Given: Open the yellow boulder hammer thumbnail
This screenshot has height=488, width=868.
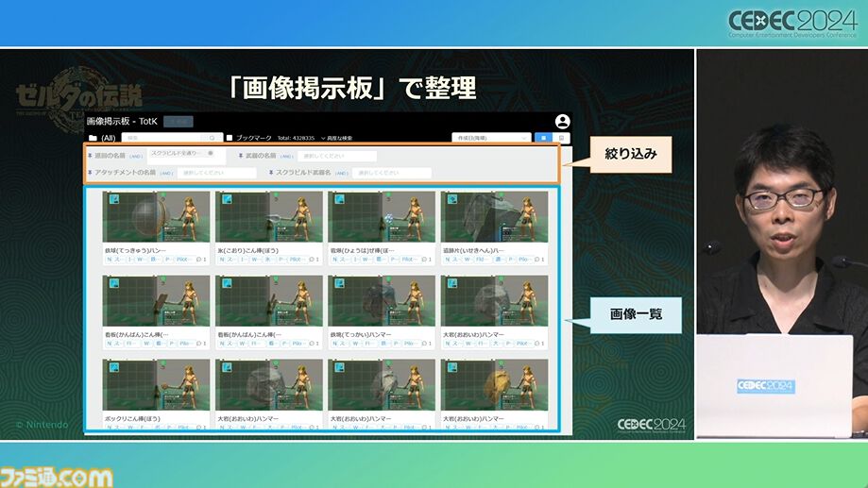Looking at the screenshot, I should pos(494,384).
